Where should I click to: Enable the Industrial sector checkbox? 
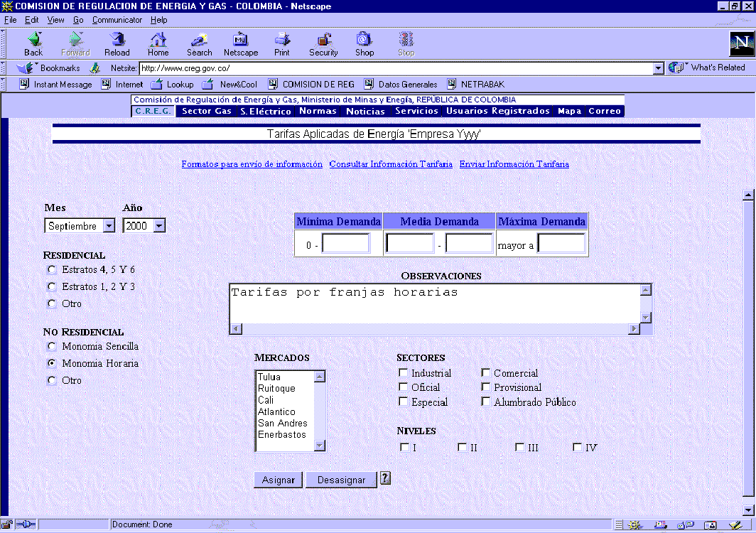(x=404, y=373)
